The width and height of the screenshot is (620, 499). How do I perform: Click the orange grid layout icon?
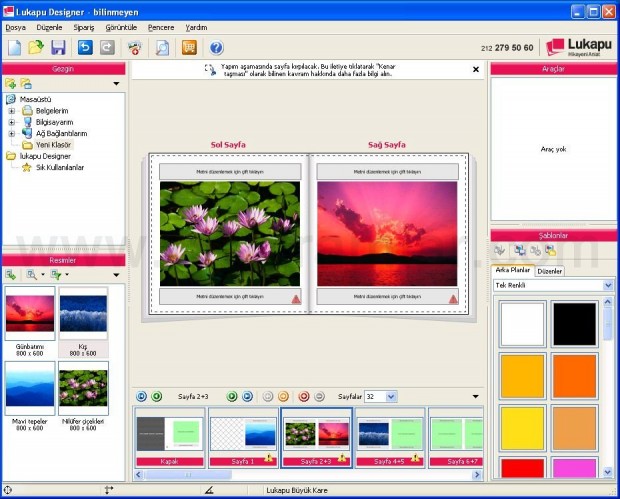pyautogui.click(x=189, y=47)
